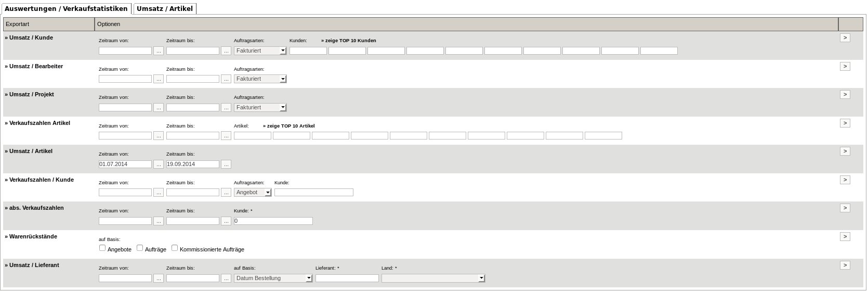868x291 pixels.
Task: Open date picker for Verkaufszahlen Artikel Zeitraum von
Action: (159, 136)
